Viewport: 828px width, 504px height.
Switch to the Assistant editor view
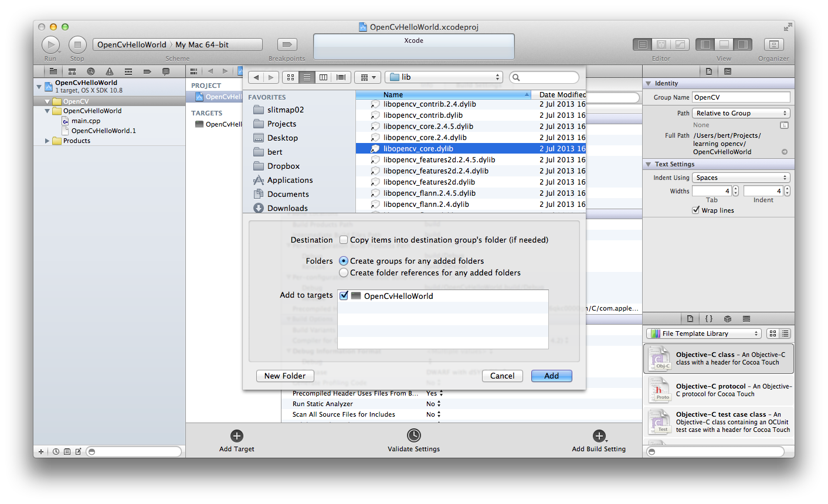[x=661, y=45]
